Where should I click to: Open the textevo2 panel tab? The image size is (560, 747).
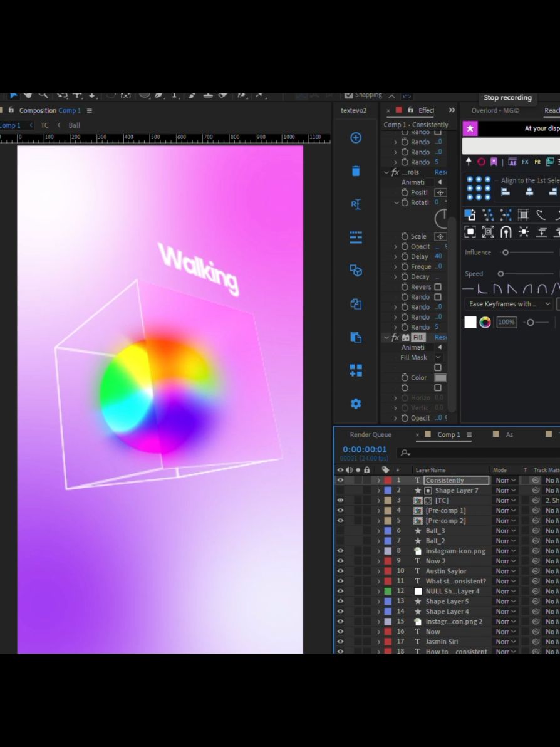point(353,110)
